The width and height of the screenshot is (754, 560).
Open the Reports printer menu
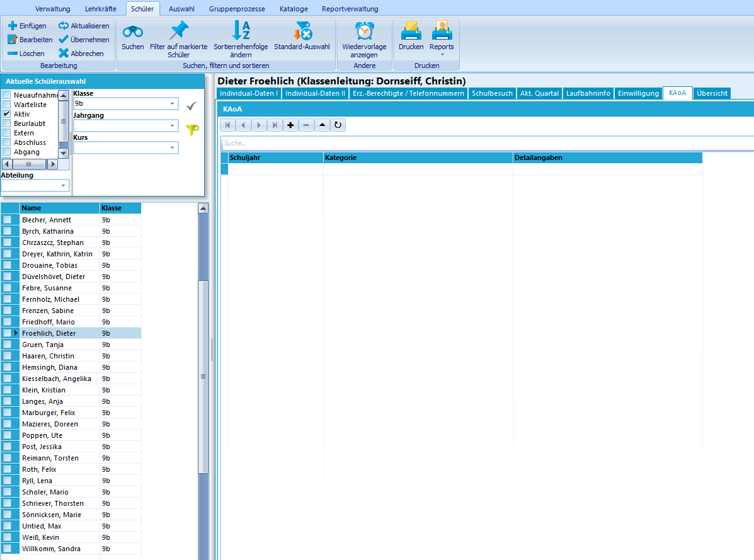(442, 31)
